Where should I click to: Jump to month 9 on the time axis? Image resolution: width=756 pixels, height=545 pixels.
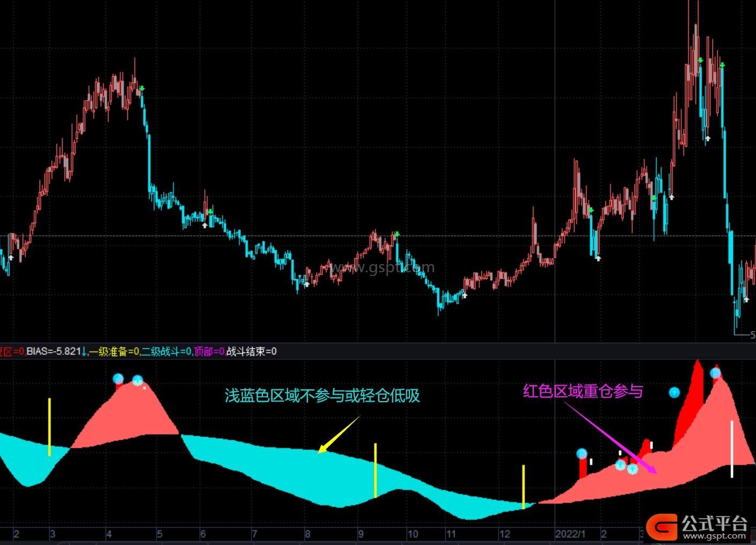point(361,534)
